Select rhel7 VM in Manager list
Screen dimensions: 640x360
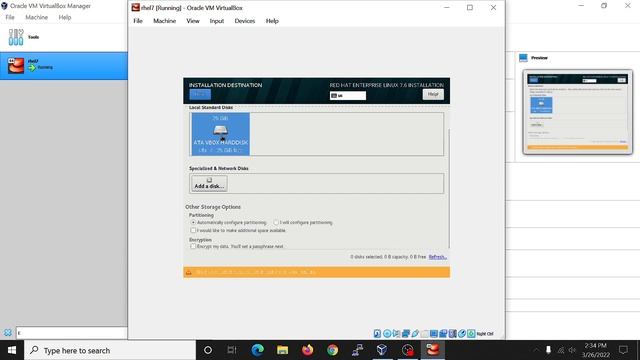point(64,66)
